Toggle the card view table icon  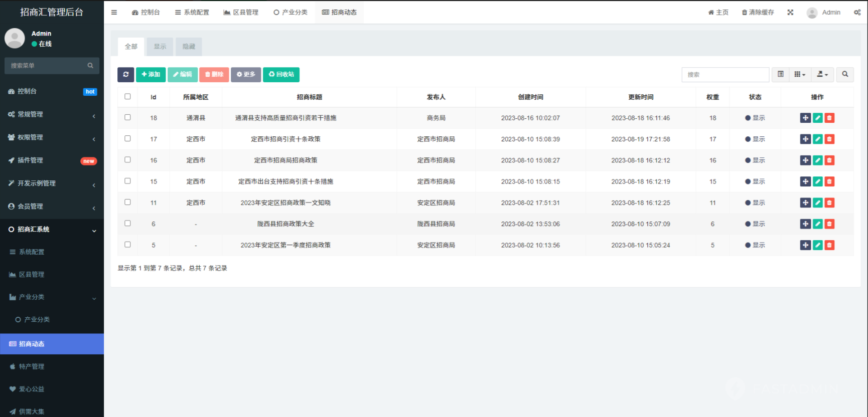coord(780,74)
